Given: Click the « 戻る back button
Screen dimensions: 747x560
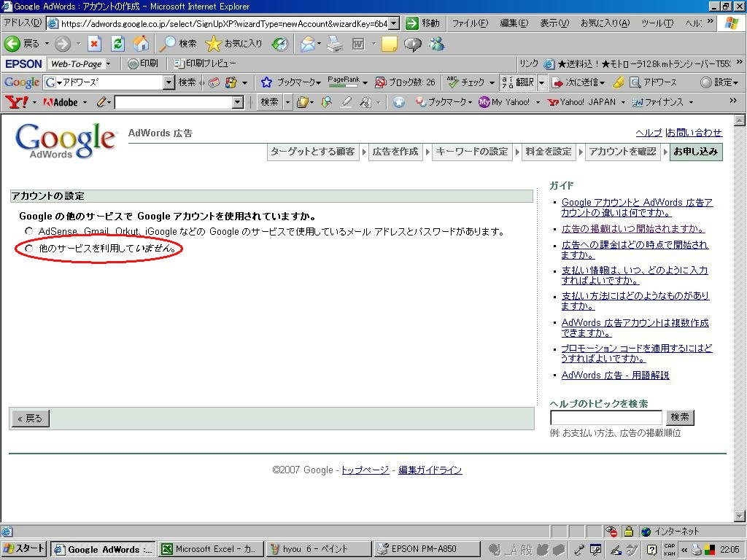Looking at the screenshot, I should tap(30, 419).
